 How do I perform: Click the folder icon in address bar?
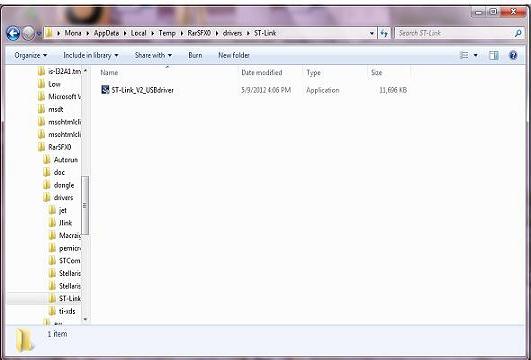[x=49, y=33]
